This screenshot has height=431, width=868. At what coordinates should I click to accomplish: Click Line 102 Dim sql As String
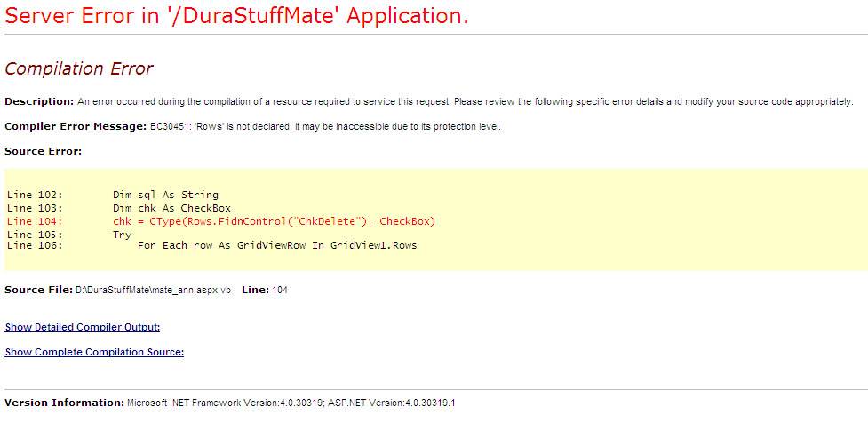click(x=112, y=195)
